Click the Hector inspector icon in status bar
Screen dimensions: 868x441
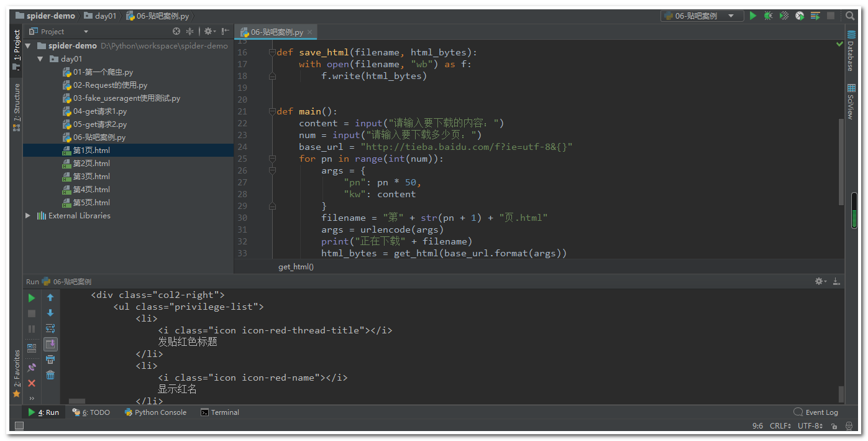848,426
